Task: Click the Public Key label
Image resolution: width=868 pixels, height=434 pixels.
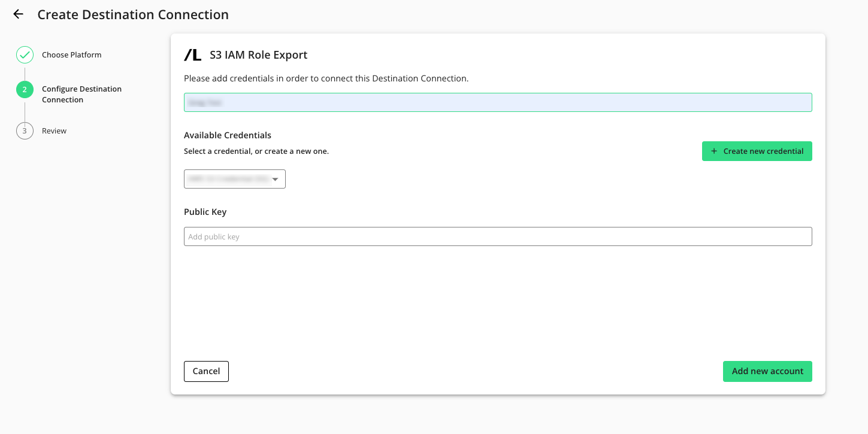Action: [x=205, y=212]
